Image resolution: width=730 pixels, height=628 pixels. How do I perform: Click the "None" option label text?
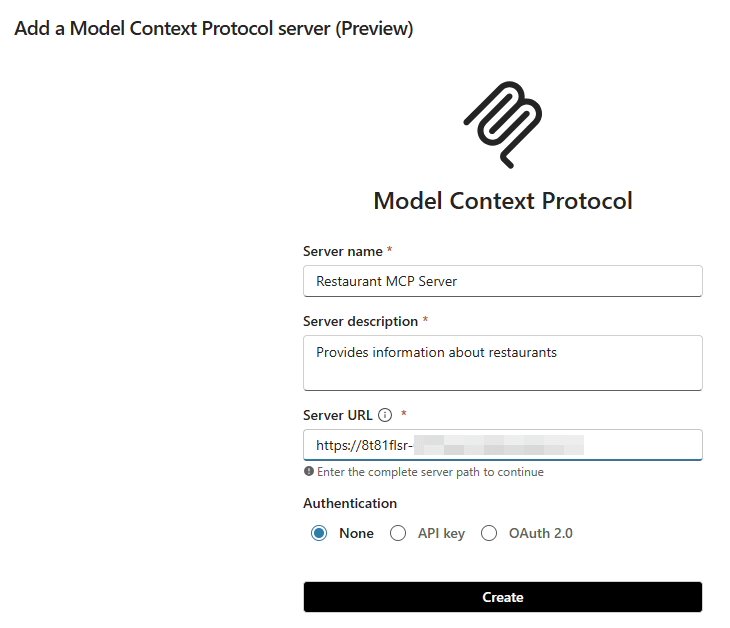tap(356, 533)
